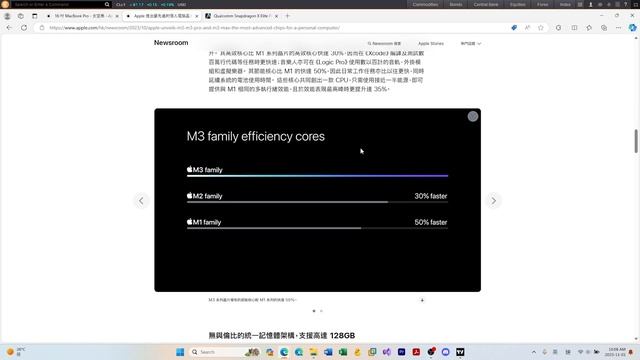
Task: Close the expanded M3 efficiency cores image
Action: 473,117
